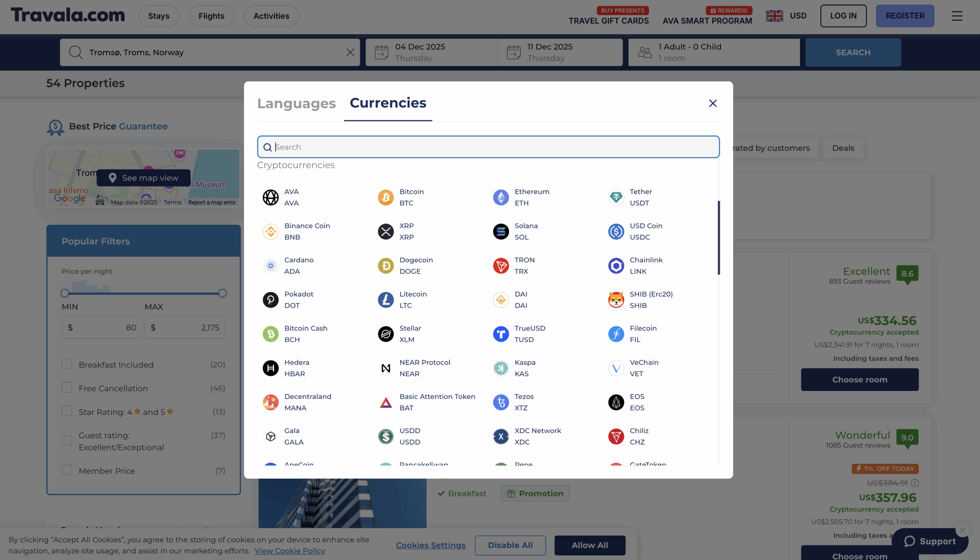Click Allow All cookies button
Viewport: 980px width, 560px height.
pyautogui.click(x=590, y=545)
